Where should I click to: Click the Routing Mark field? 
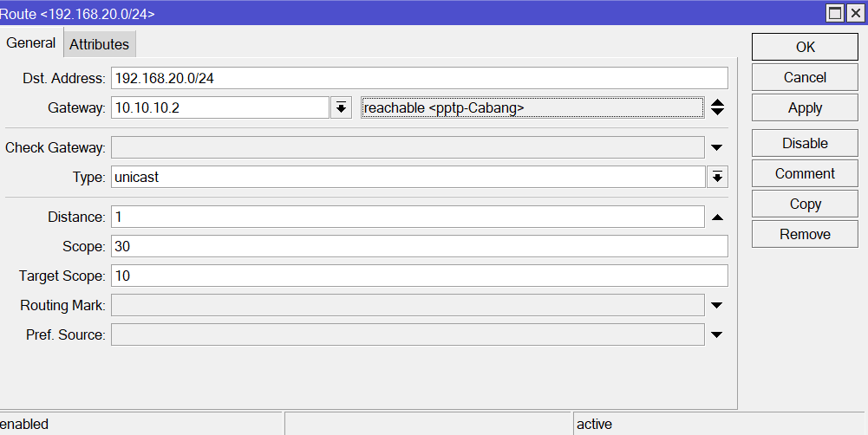(408, 305)
